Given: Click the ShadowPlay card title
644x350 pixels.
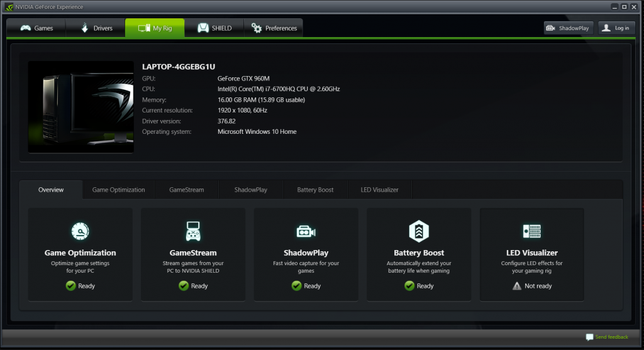Looking at the screenshot, I should click(306, 253).
